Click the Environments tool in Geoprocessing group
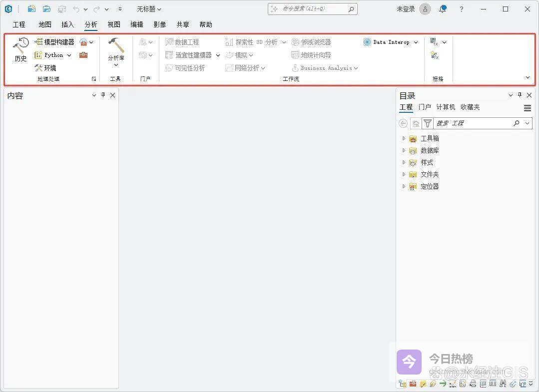Viewport: 539px width, 392px height. (x=45, y=68)
